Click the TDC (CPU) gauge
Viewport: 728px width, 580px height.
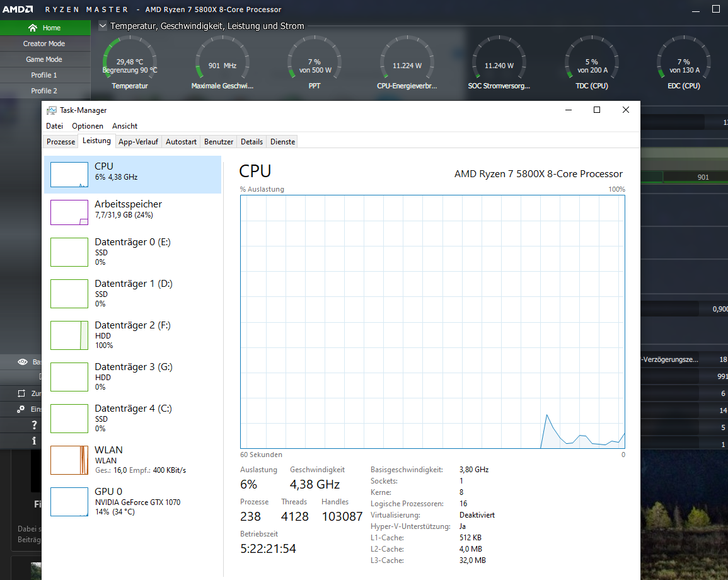591,62
